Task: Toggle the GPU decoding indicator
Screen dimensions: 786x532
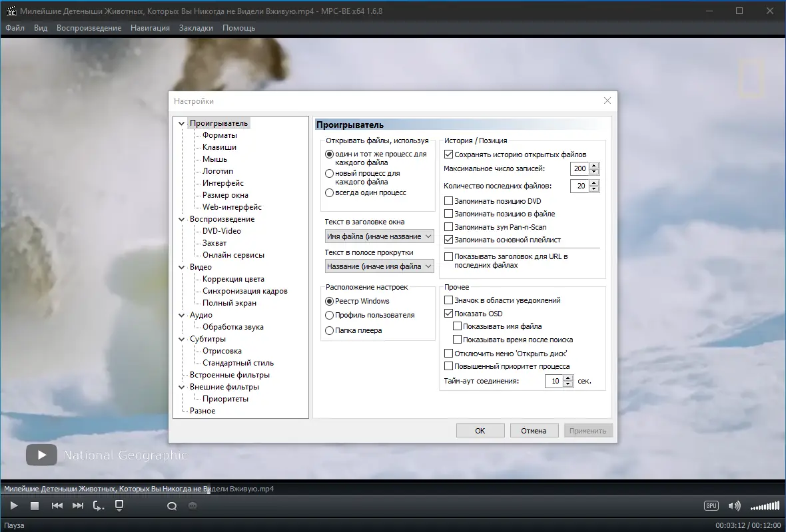Action: coord(711,506)
